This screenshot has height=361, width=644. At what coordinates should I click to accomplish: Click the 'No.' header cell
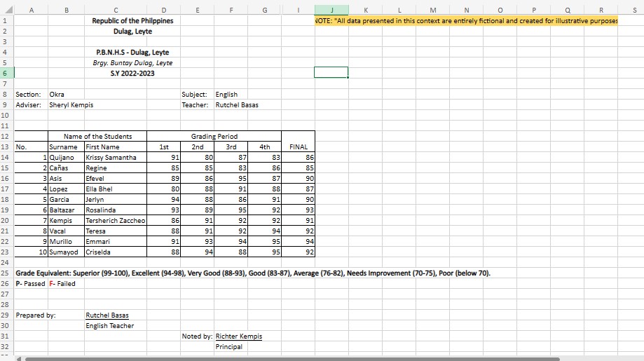(x=32, y=147)
